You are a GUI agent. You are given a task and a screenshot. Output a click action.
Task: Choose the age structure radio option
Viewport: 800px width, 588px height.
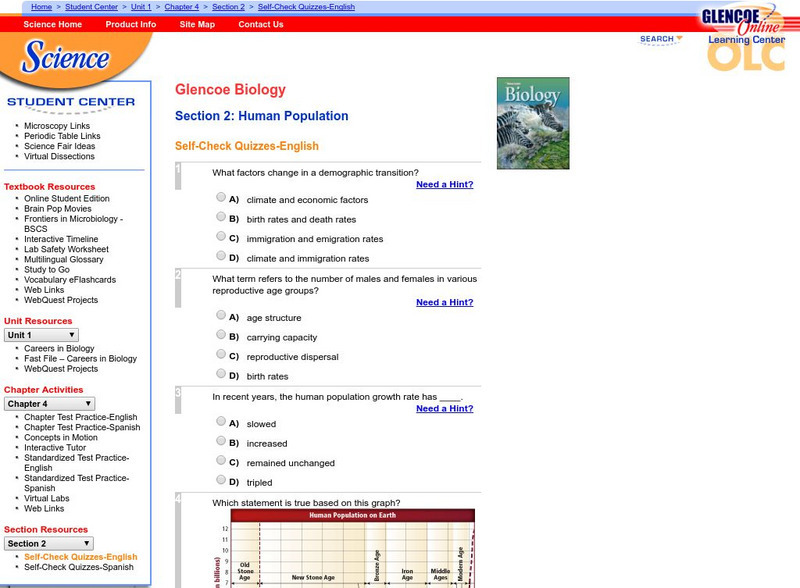tap(221, 314)
